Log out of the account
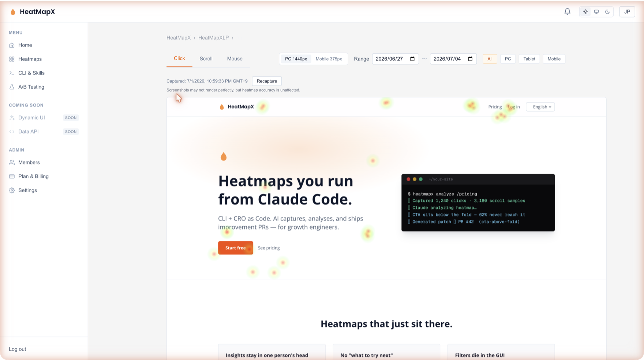644x360 pixels. (x=17, y=349)
